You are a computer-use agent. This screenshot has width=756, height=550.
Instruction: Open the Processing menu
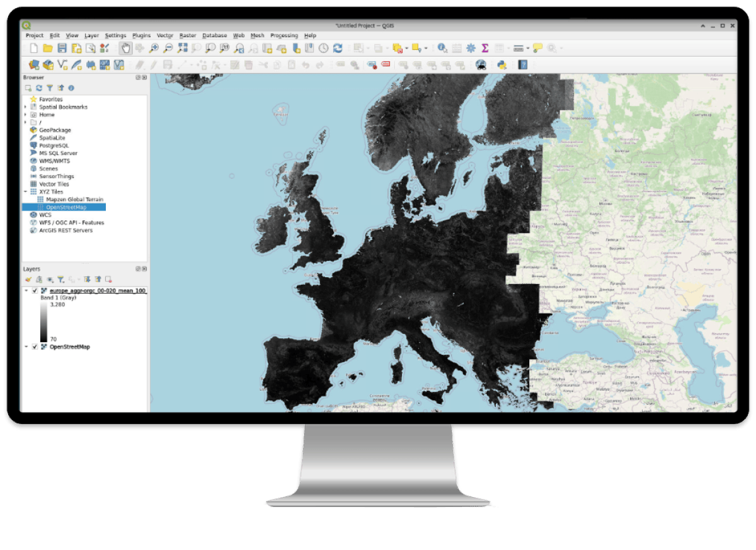point(284,35)
